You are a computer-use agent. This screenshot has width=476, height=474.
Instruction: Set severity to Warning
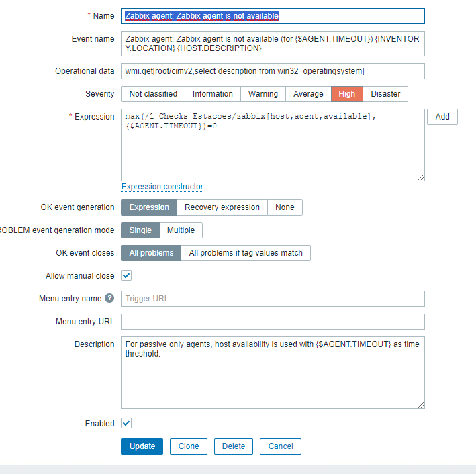point(263,94)
